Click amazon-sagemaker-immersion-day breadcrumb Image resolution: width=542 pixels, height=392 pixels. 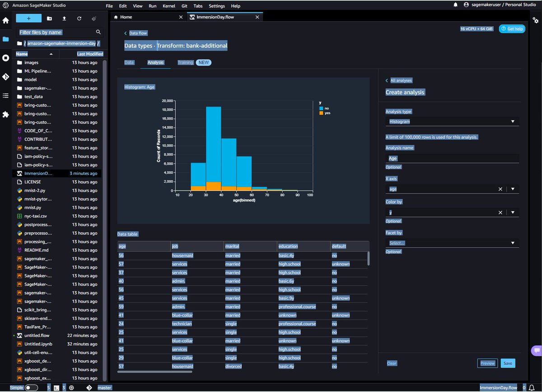[61, 43]
